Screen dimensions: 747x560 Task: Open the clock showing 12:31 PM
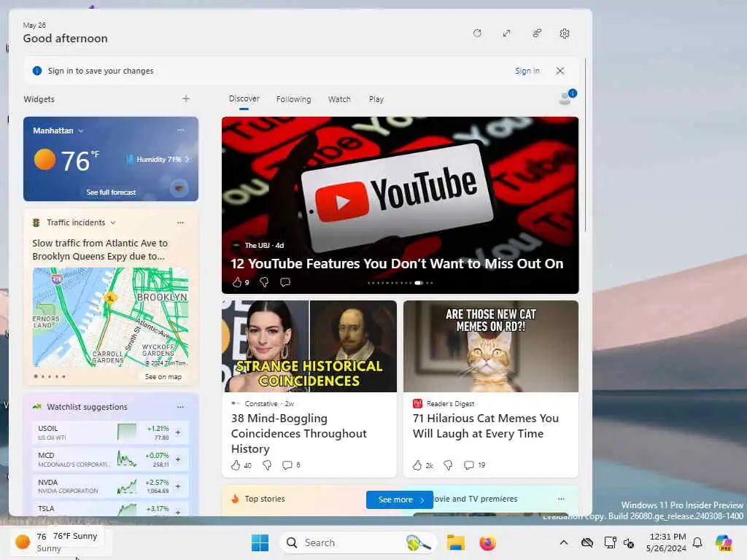[667, 542]
